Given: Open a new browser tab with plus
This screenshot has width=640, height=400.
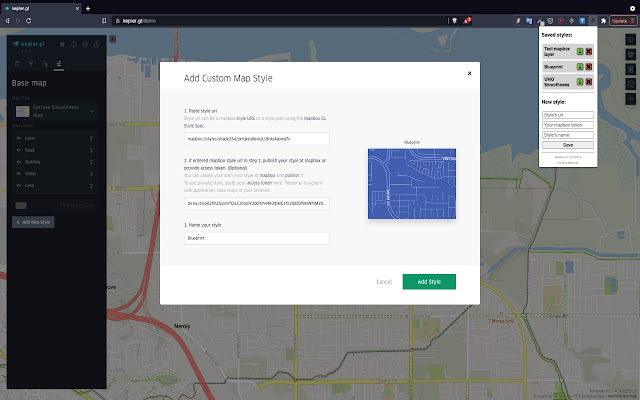Looking at the screenshot, I should click(88, 8).
